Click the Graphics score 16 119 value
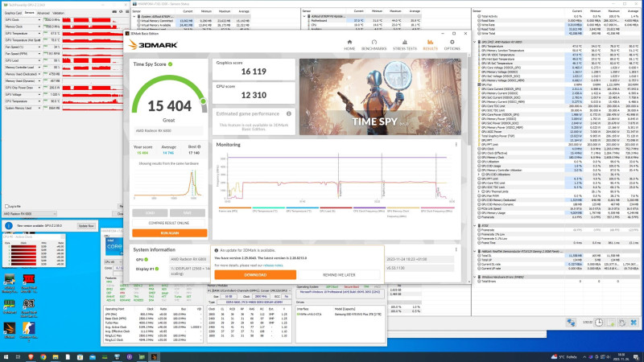Screen dimensions: 644x362 [254, 72]
